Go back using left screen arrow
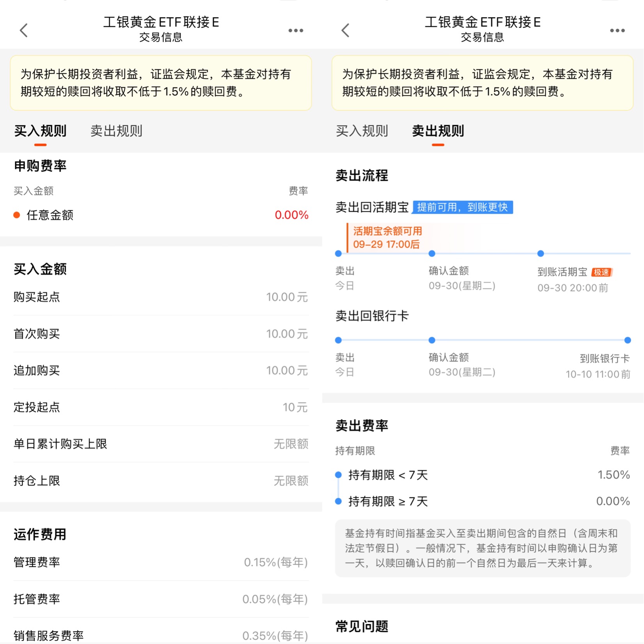The width and height of the screenshot is (644, 644). pyautogui.click(x=24, y=30)
